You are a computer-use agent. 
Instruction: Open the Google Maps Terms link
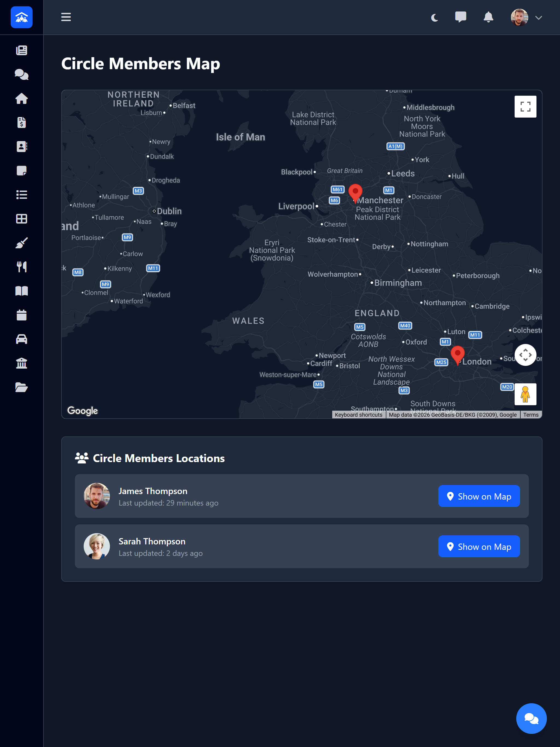[531, 415]
